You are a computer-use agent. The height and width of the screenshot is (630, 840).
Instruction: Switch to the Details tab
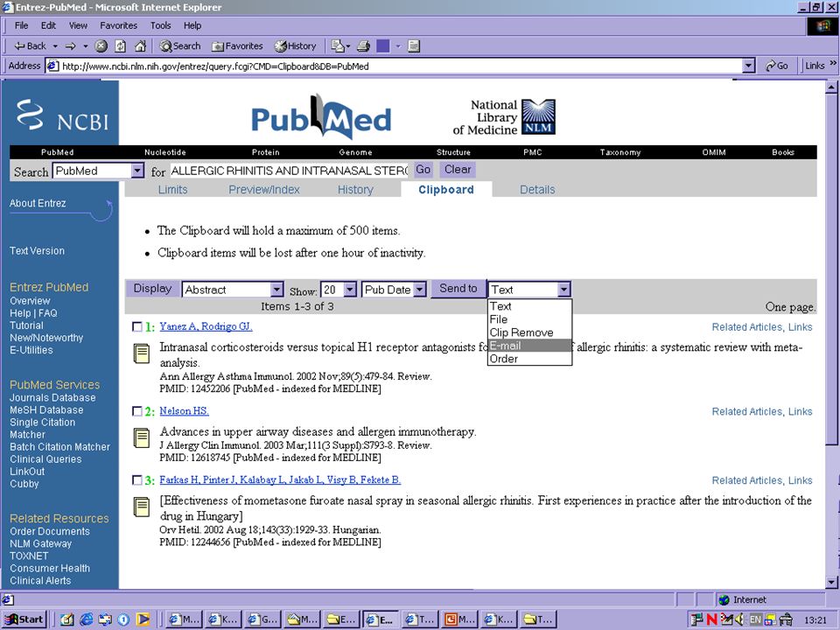click(537, 190)
